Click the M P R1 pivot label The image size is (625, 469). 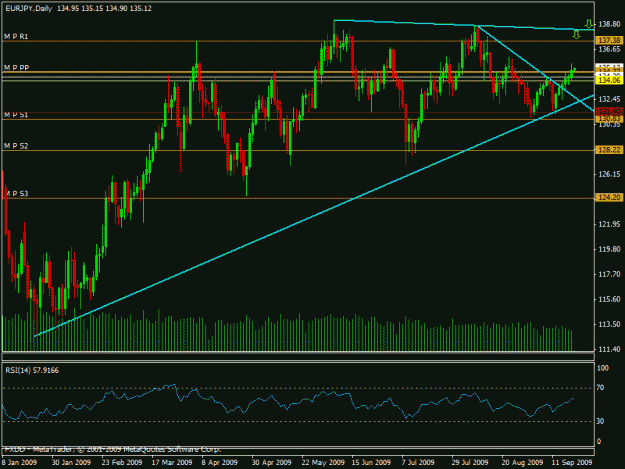click(16, 36)
